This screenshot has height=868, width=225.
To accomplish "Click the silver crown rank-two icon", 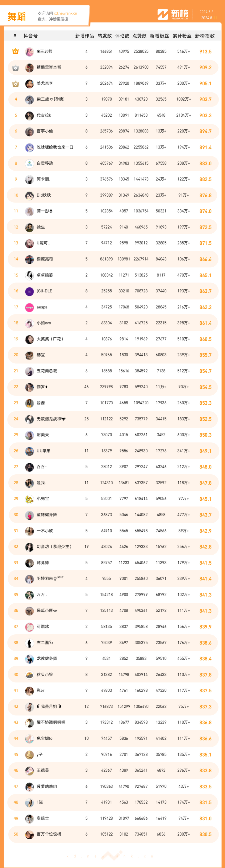I will coord(15,68).
